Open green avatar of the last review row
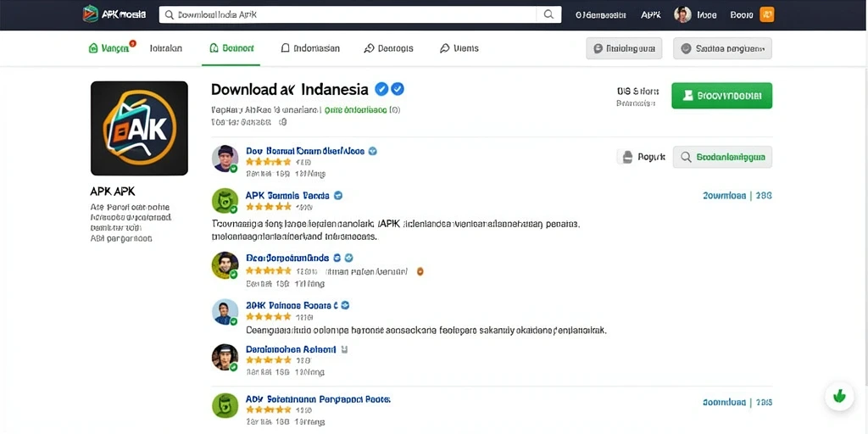The image size is (868, 434). pos(225,405)
